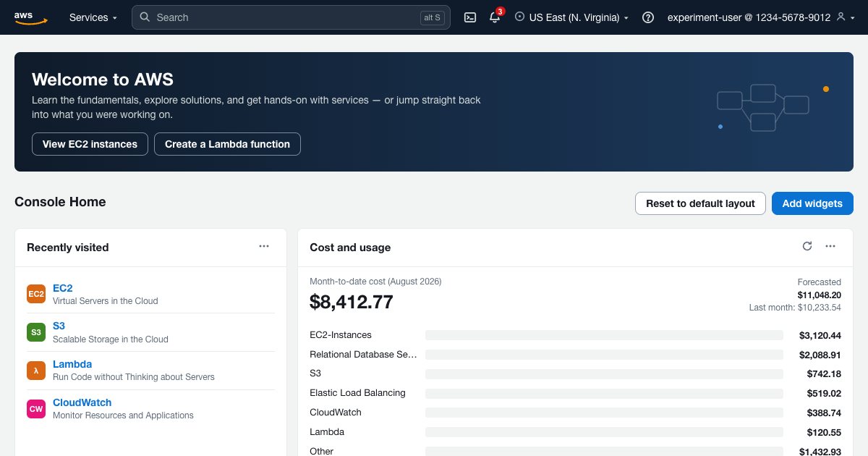
Task: Refresh the Cost and usage widget
Action: [x=807, y=246]
